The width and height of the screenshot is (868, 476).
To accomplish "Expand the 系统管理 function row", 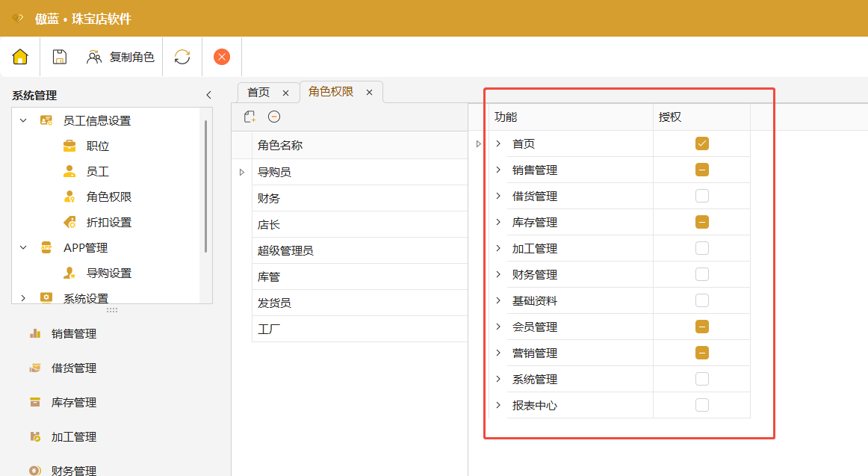I will 498,379.
